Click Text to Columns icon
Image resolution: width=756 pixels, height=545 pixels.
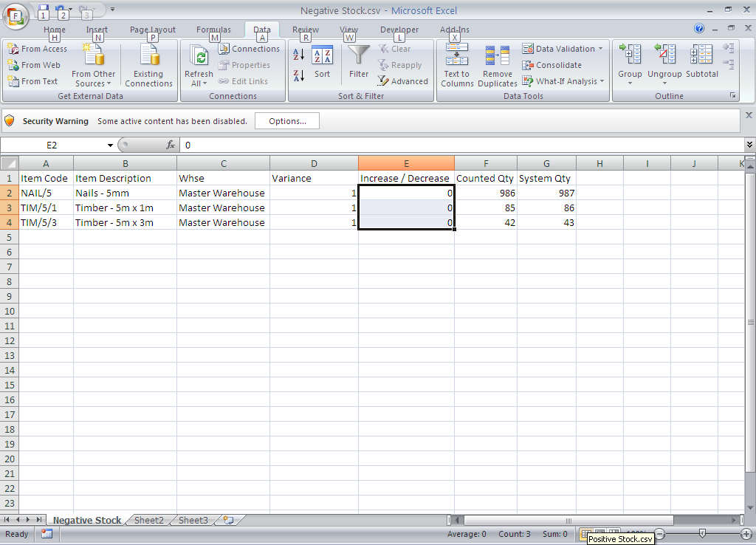457,57
